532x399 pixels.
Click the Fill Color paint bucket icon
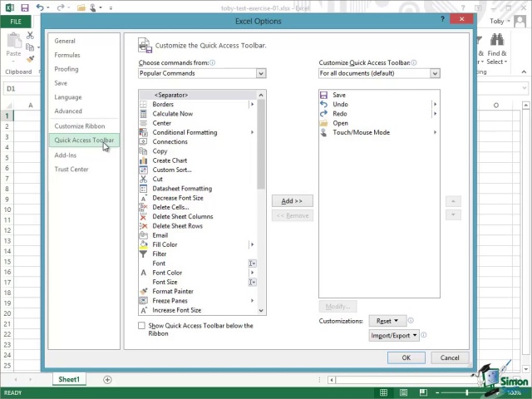click(x=144, y=244)
